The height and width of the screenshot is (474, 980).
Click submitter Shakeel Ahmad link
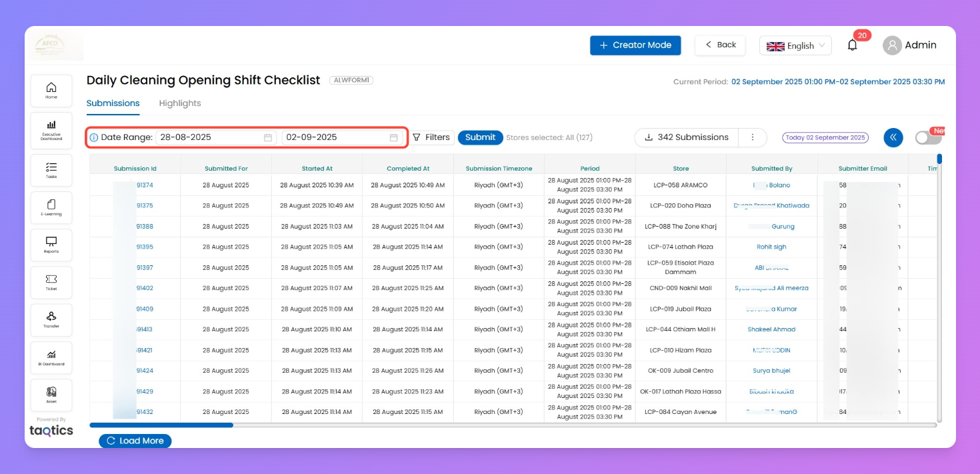click(x=771, y=329)
